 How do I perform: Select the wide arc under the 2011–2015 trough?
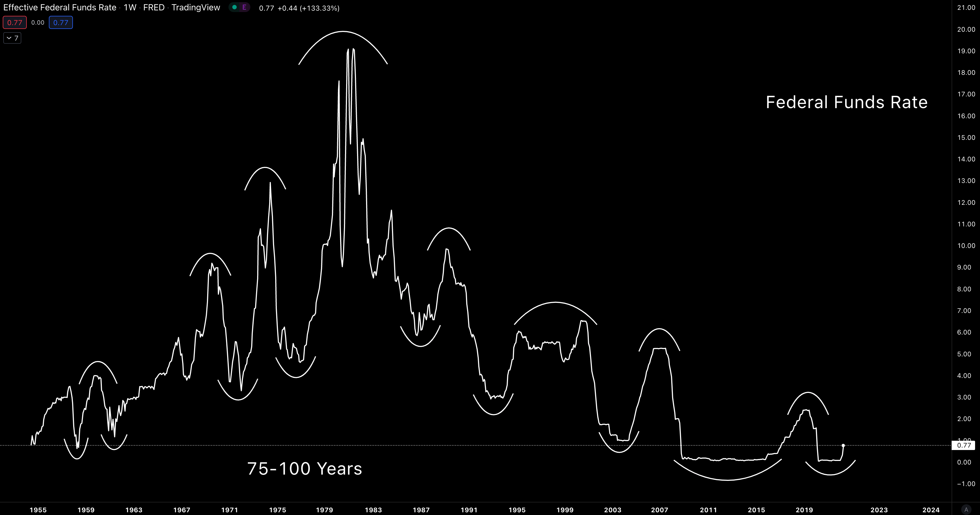coord(727,480)
